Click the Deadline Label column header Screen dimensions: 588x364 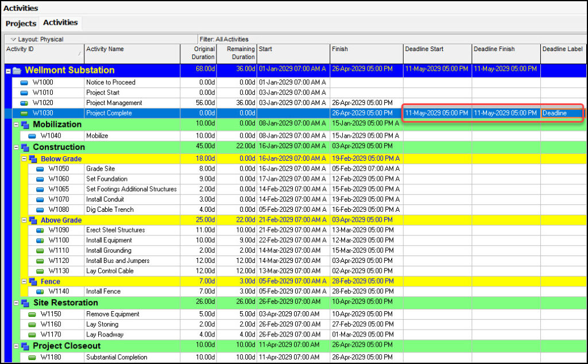(563, 53)
